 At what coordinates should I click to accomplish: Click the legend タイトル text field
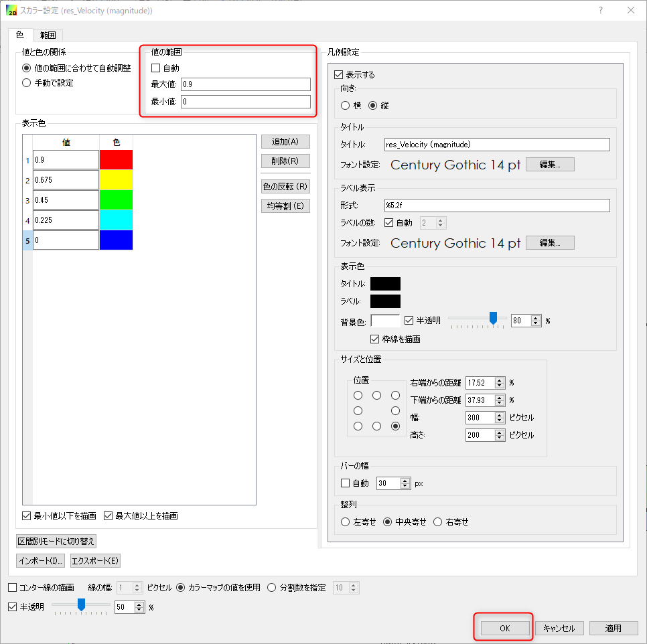(497, 145)
